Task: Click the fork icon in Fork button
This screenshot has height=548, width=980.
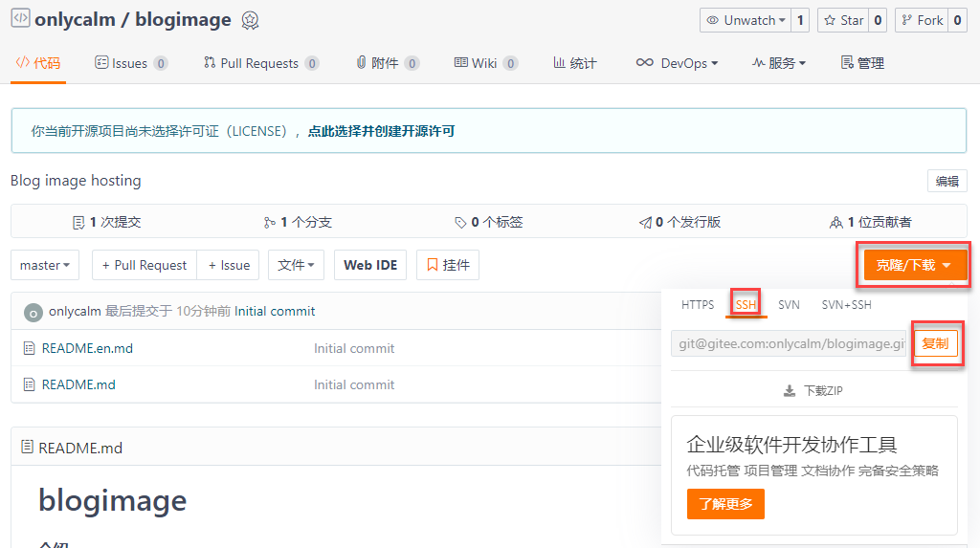Action: pyautogui.click(x=907, y=21)
